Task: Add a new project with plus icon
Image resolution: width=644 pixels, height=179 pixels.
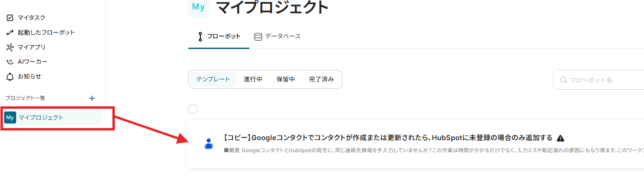Action: click(92, 98)
